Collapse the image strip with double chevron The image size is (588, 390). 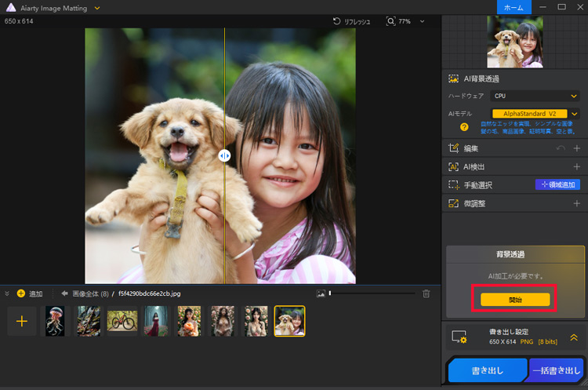point(7,293)
